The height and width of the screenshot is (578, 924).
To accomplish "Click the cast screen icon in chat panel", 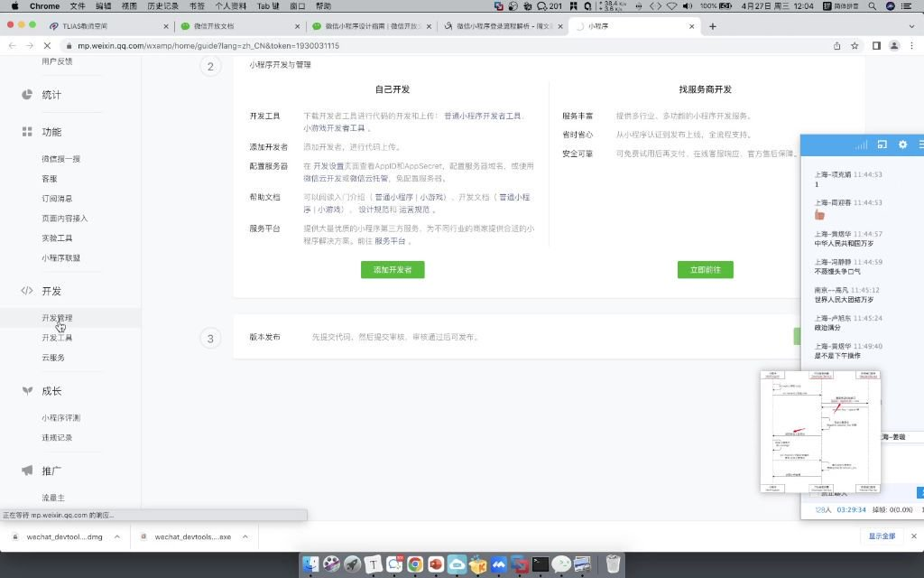I will coord(882,144).
